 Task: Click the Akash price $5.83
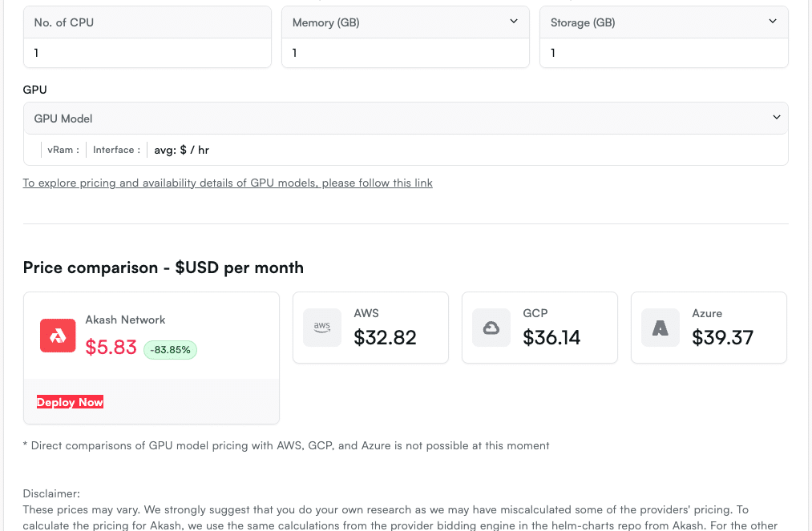pyautogui.click(x=111, y=348)
